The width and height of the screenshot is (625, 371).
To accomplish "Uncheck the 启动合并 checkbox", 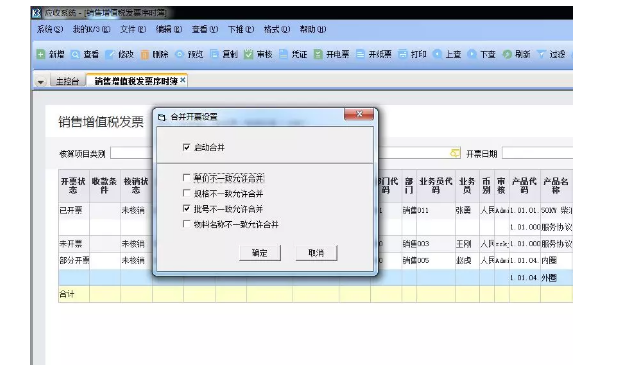I will pyautogui.click(x=186, y=147).
